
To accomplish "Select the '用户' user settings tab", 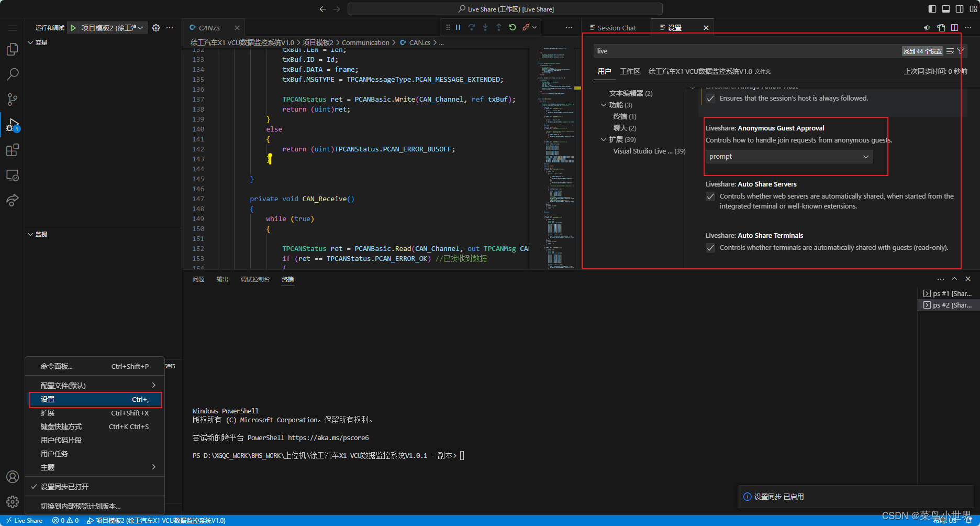I will 604,71.
